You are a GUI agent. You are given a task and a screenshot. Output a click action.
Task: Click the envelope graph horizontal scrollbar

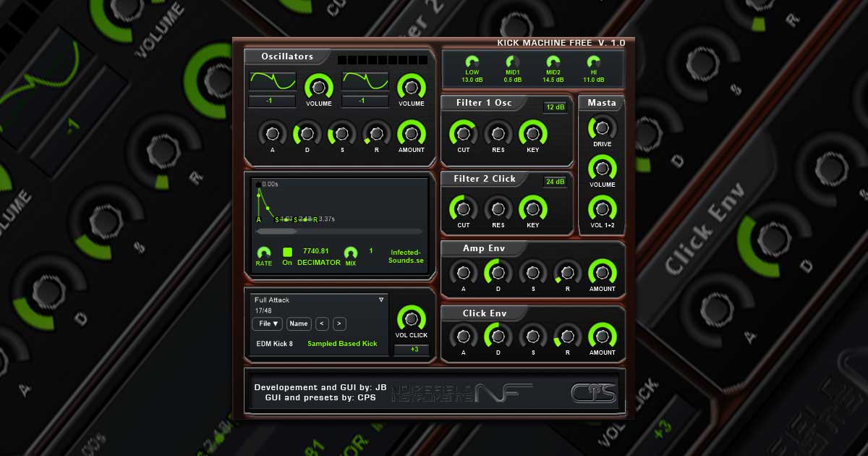click(x=339, y=232)
